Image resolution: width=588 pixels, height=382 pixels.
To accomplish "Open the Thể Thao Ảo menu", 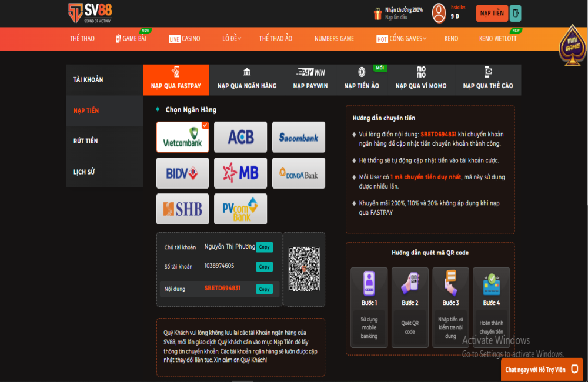I will 276,39.
